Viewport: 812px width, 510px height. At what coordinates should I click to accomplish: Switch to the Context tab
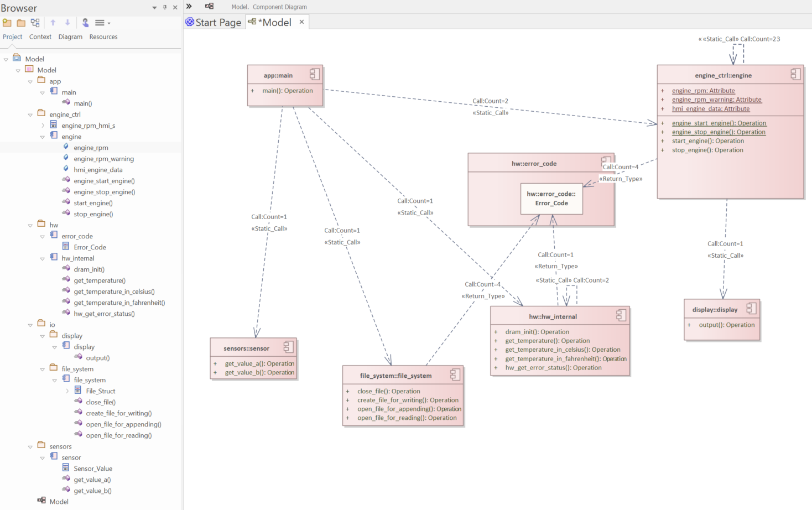coord(40,37)
